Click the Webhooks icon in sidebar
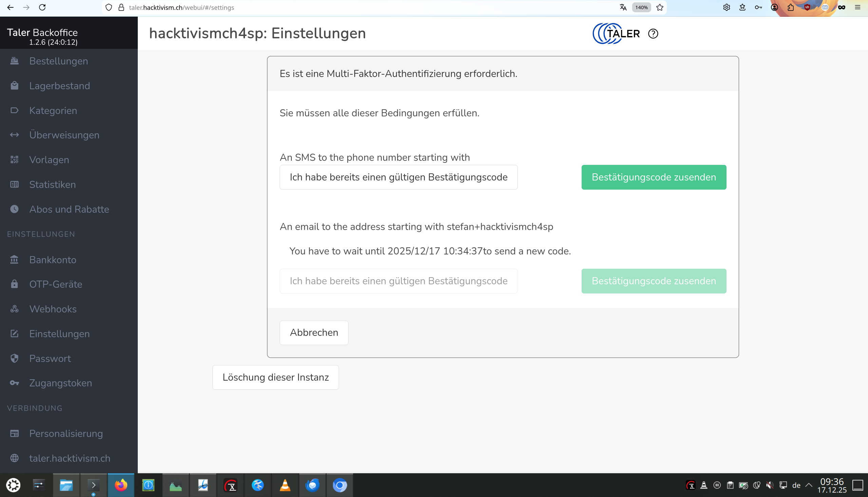 coord(14,309)
